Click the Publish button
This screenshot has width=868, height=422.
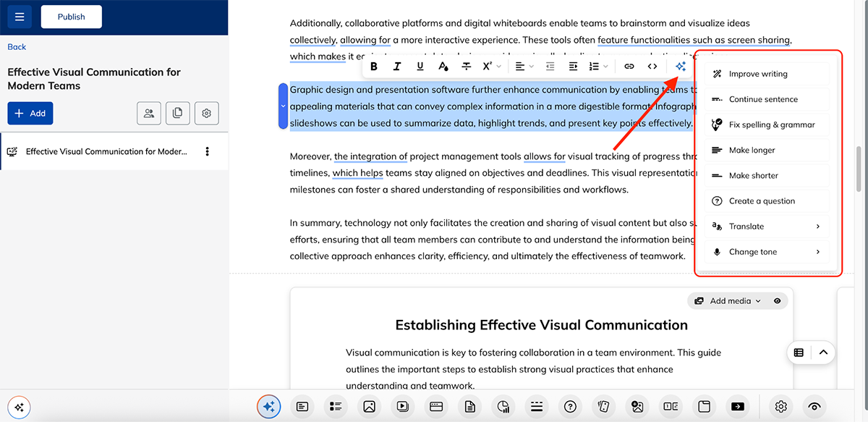pyautogui.click(x=71, y=17)
